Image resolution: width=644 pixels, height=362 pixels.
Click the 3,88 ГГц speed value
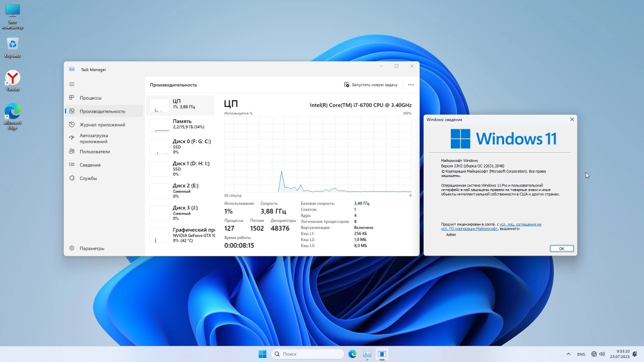click(x=273, y=212)
